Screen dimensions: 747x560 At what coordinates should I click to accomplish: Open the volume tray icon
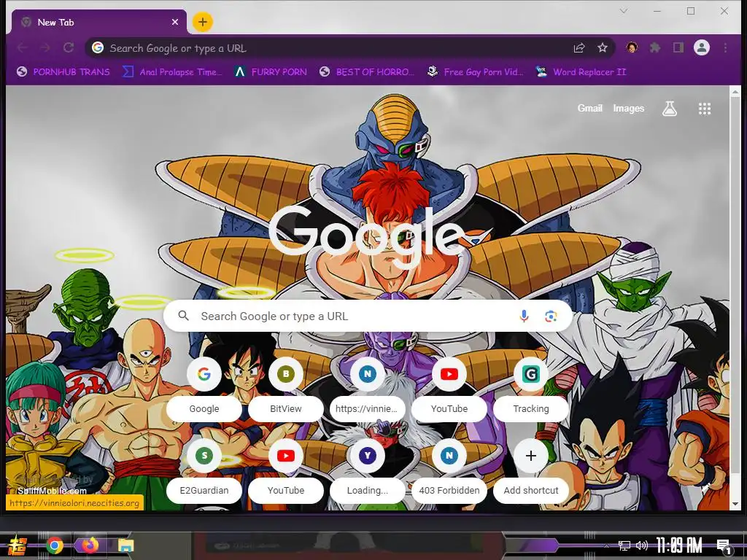(642, 545)
